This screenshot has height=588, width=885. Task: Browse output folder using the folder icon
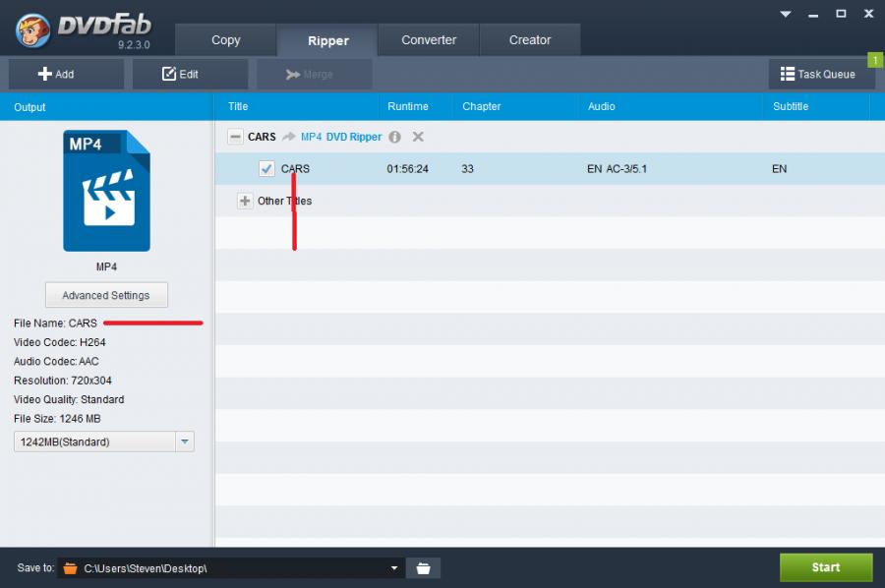tap(423, 567)
